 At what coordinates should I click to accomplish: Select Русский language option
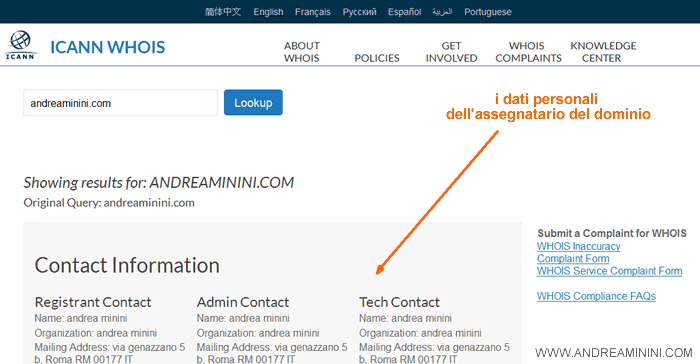coord(359,12)
